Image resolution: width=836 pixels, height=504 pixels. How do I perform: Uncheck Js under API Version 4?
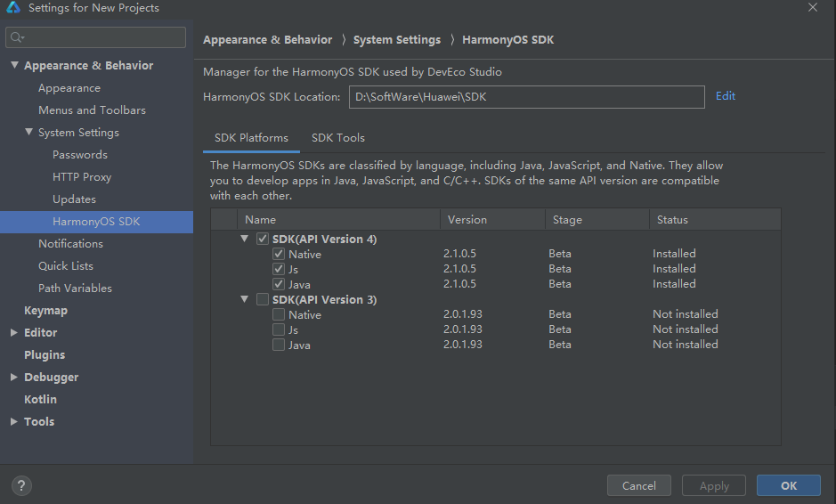coord(279,269)
